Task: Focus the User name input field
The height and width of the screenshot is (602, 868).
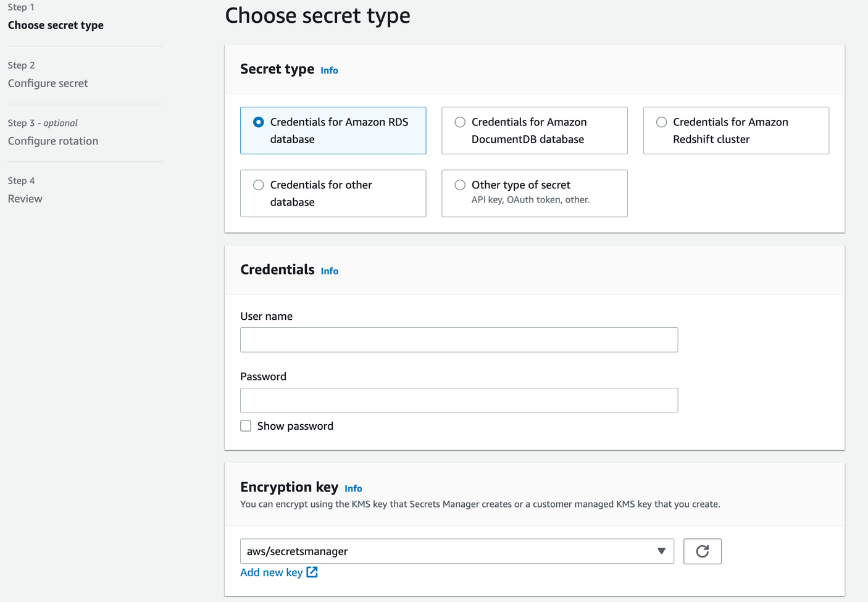Action: point(459,340)
